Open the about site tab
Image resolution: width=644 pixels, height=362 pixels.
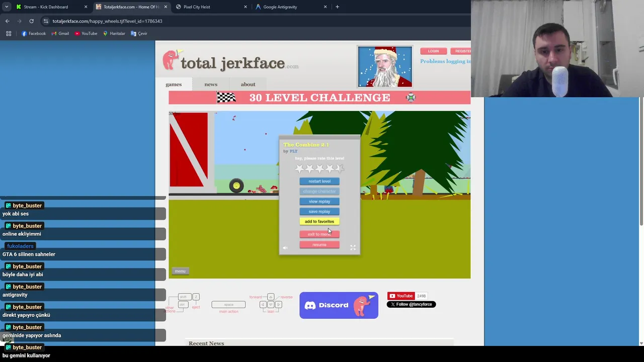point(248,84)
